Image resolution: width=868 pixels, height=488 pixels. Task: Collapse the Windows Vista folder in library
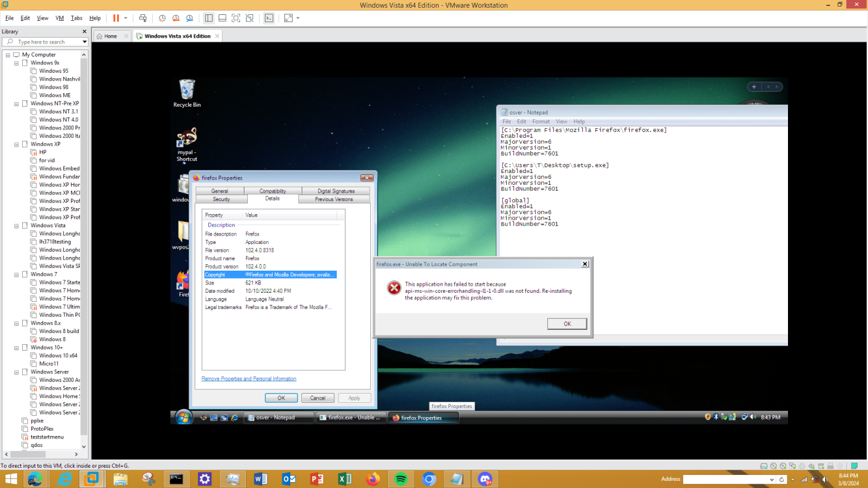[16, 225]
